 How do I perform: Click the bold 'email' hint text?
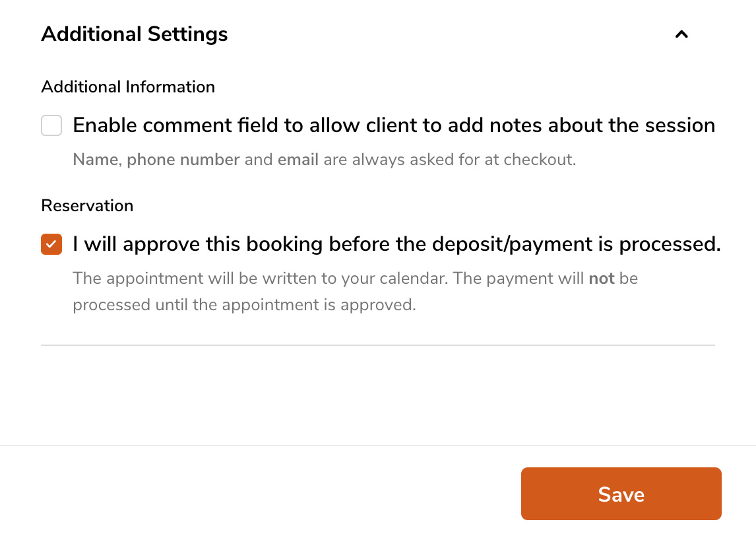click(x=298, y=160)
